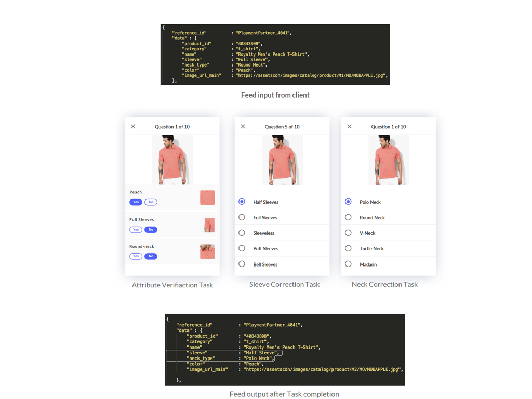This screenshot has height=399, width=532.
Task: Click the Round-neck attribute label
Action: click(141, 246)
